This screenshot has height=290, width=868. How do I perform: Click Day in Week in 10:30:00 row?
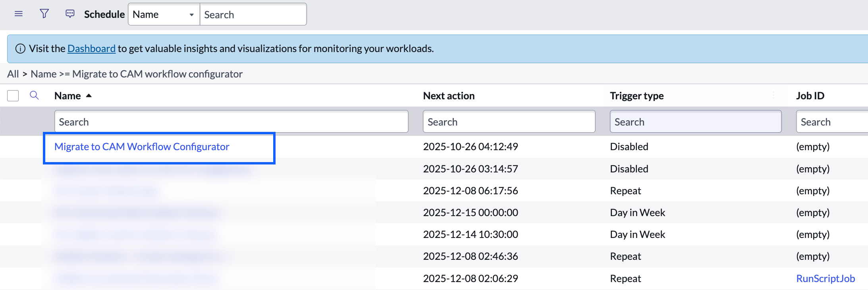pos(638,234)
